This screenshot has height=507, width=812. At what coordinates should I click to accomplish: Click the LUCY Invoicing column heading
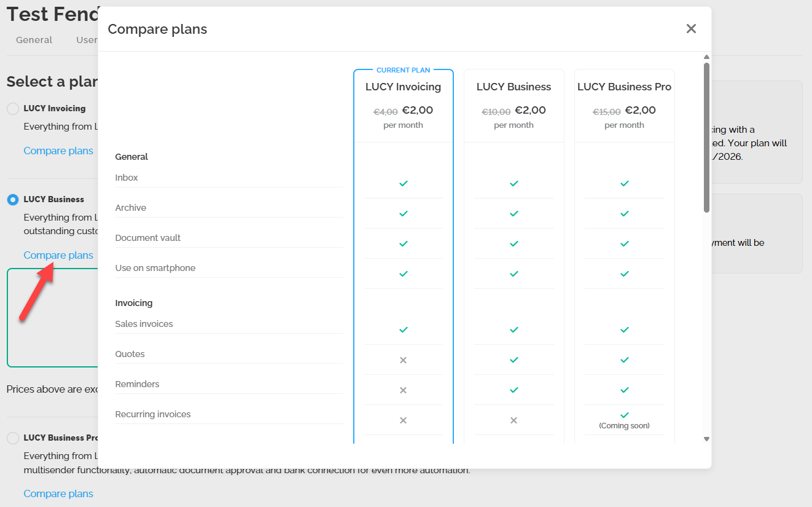(x=404, y=87)
